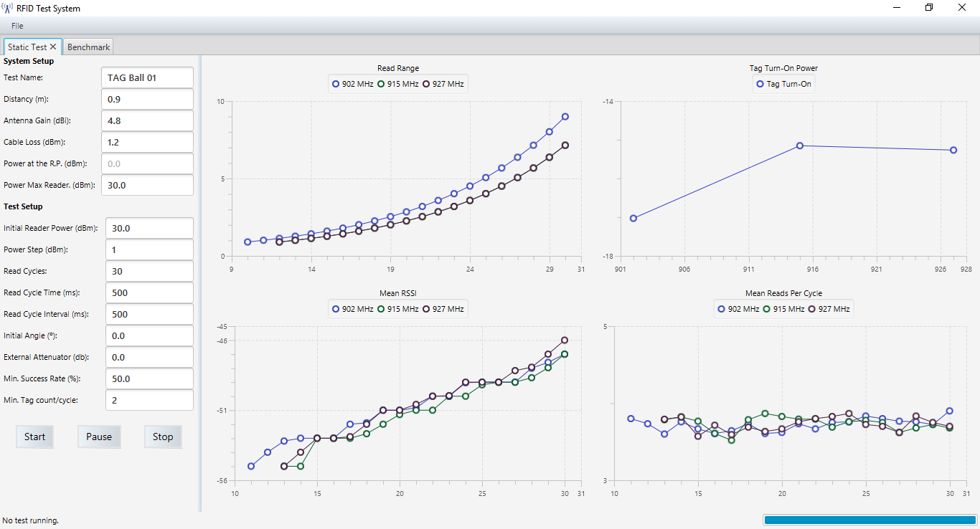Click the Tag Turn-On legend marker
Viewport: 980px width, 529px height.
[760, 84]
